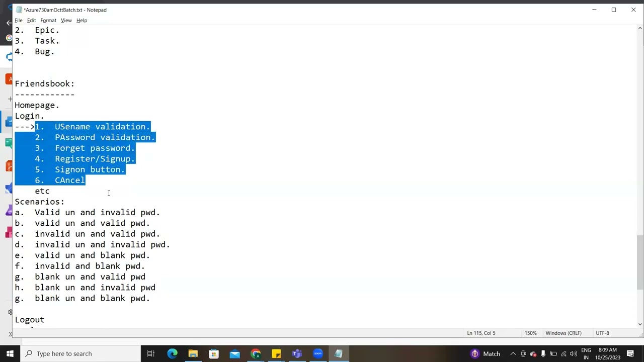
Task: Switch to Microsoft Teams on the taskbar
Action: 297,353
